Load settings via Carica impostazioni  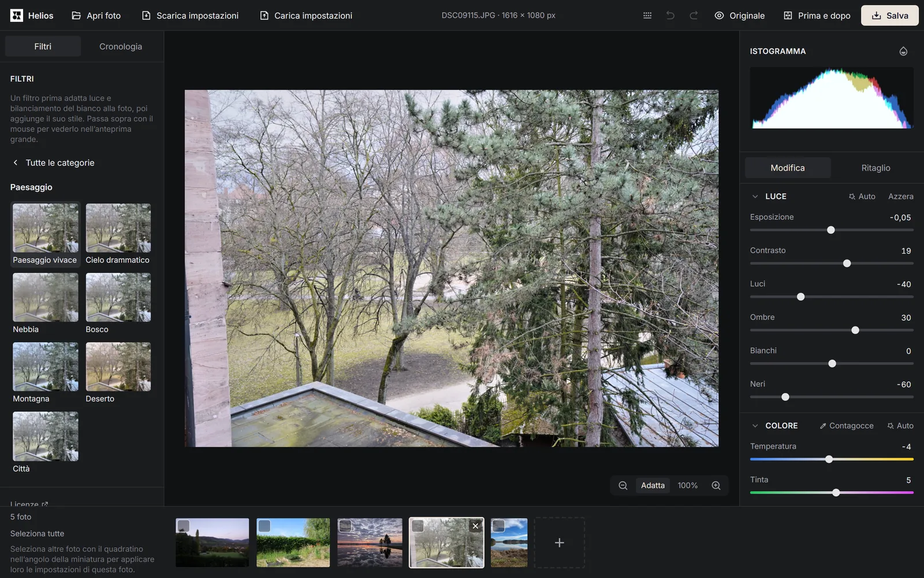[306, 16]
